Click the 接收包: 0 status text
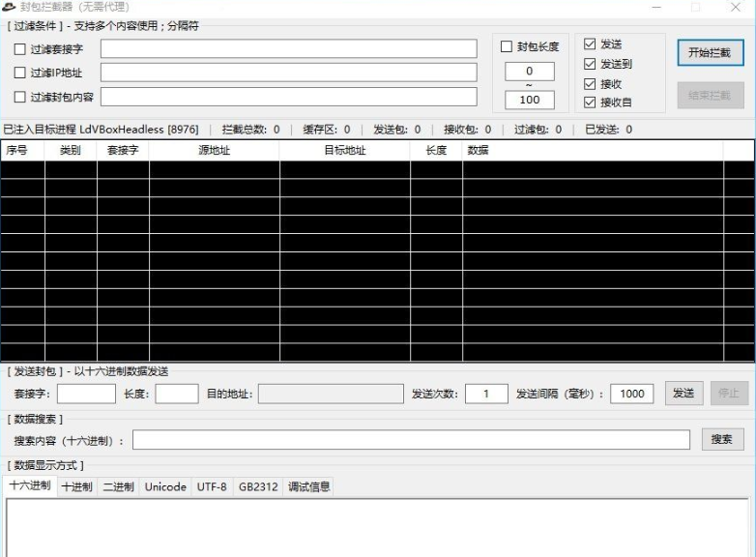 (x=467, y=130)
